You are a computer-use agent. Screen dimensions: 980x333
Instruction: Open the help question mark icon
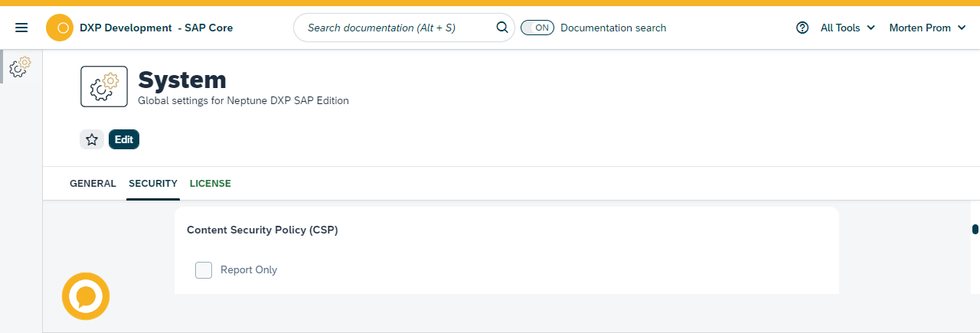coord(802,28)
